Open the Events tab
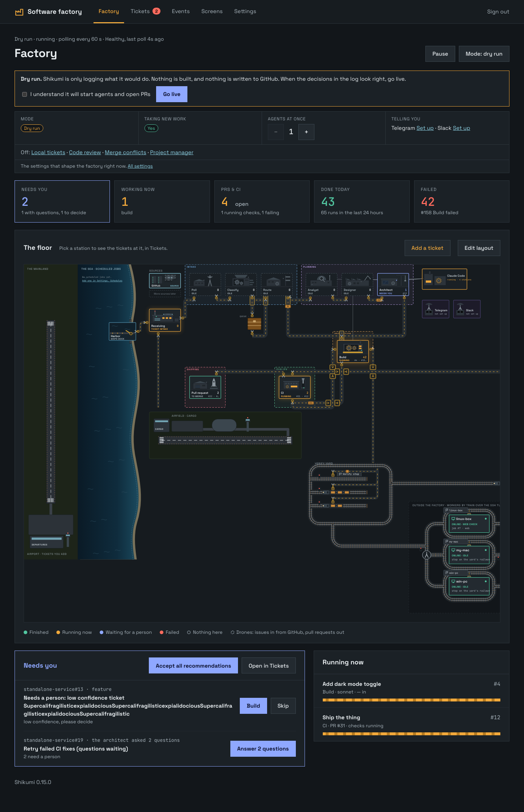This screenshot has width=524, height=812. coord(180,11)
